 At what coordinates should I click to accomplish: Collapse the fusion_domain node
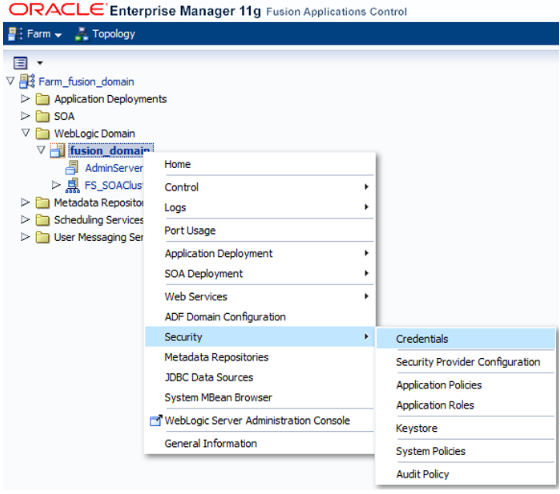tap(41, 150)
